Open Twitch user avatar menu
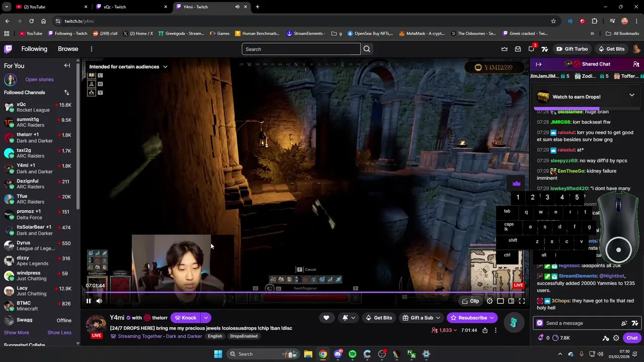644x362 pixels. 636,49
